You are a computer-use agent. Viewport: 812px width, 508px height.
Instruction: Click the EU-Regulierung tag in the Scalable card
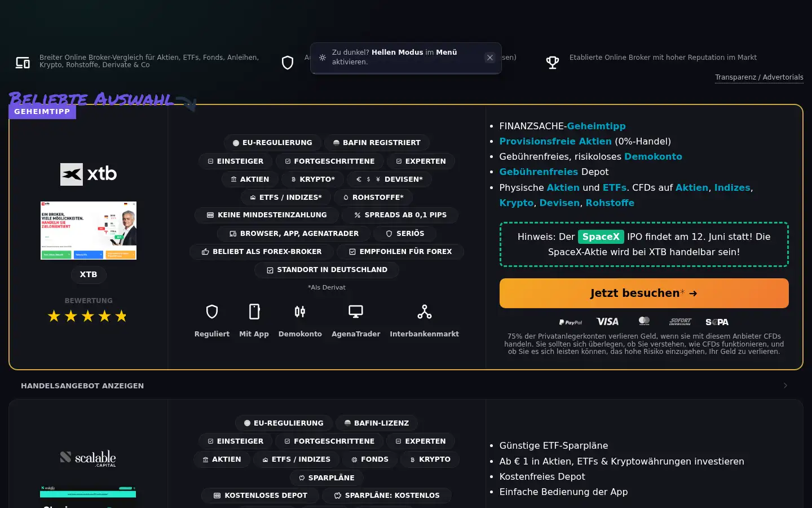284,423
